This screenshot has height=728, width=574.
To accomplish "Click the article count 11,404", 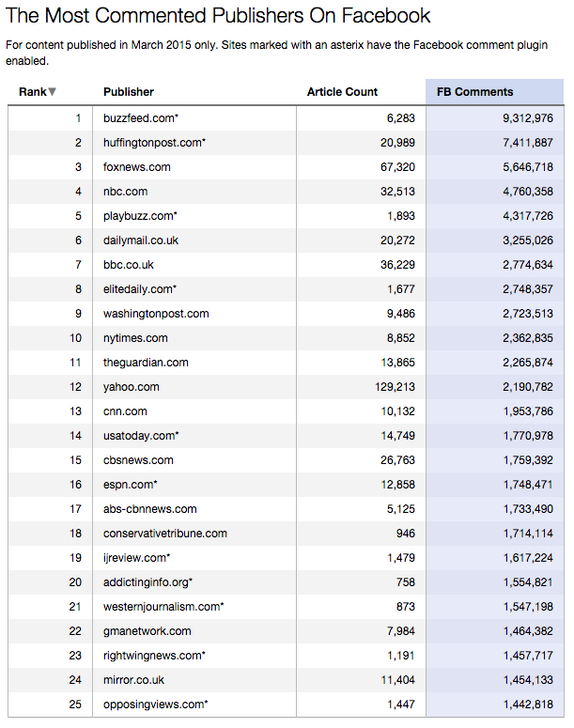I will pos(398,680).
